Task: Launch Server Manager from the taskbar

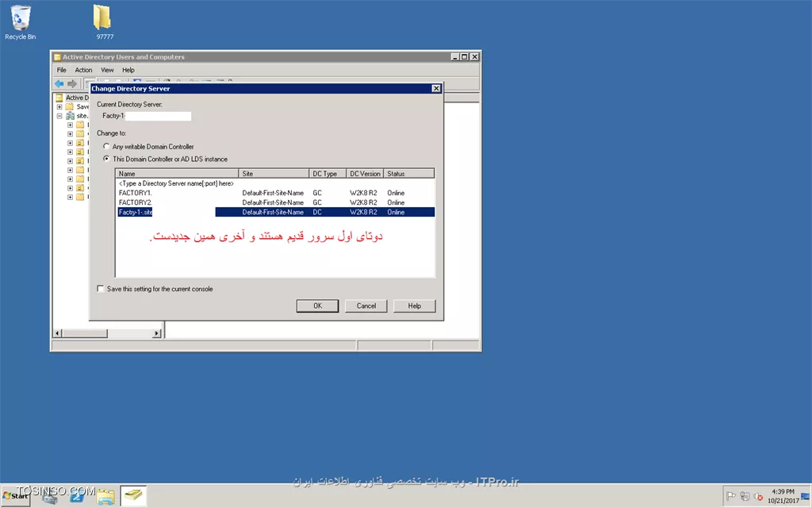Action: click(x=50, y=497)
